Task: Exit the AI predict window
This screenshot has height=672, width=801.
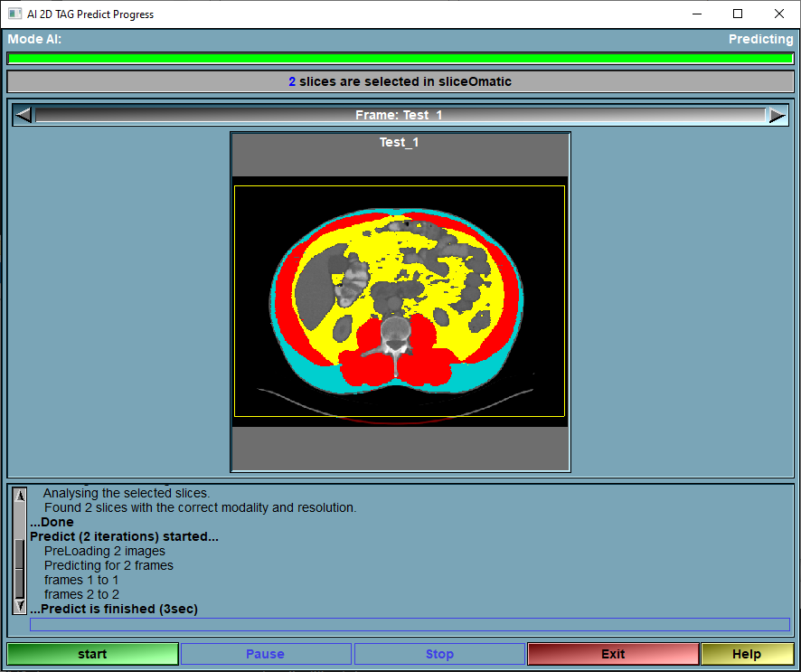Action: point(613,654)
